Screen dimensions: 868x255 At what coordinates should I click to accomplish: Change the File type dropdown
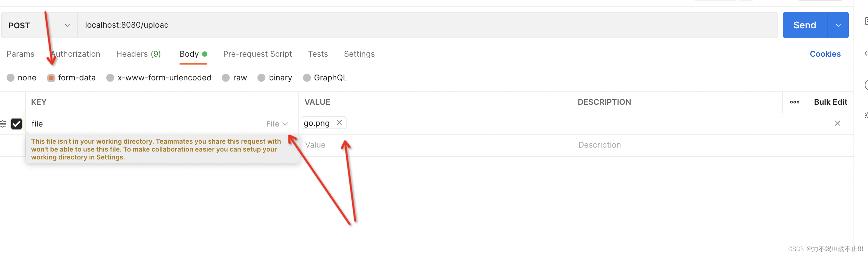(277, 124)
